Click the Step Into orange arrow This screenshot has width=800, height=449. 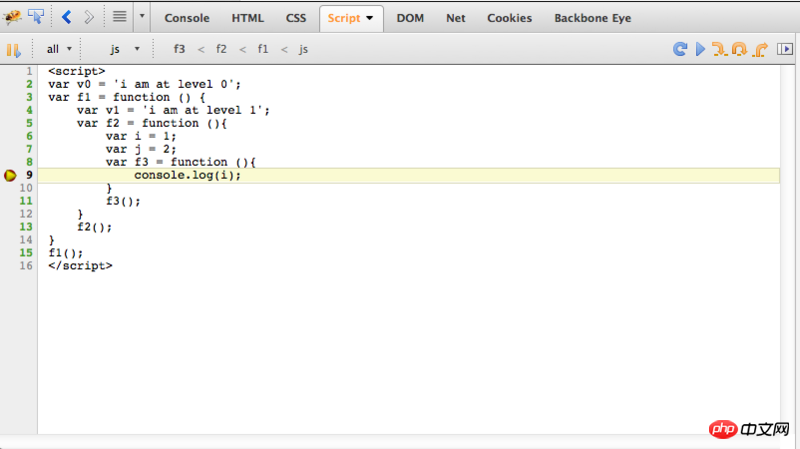pyautogui.click(x=719, y=49)
